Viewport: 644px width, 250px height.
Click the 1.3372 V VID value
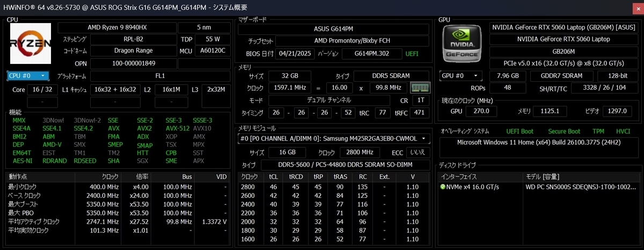(215, 222)
